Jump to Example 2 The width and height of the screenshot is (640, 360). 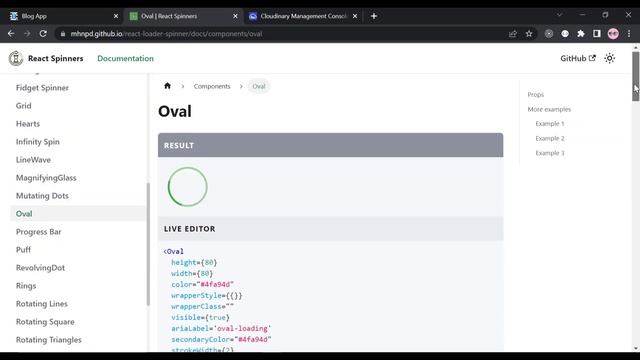click(550, 138)
